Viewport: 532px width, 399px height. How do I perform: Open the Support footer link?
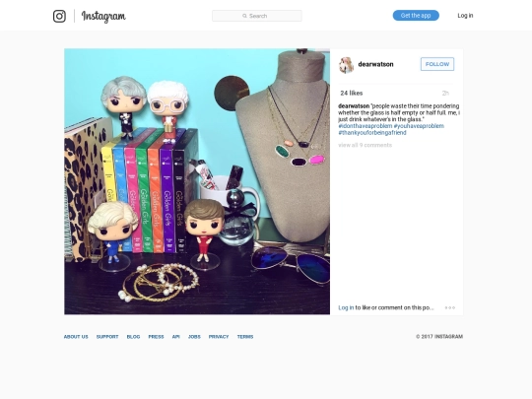coord(107,337)
